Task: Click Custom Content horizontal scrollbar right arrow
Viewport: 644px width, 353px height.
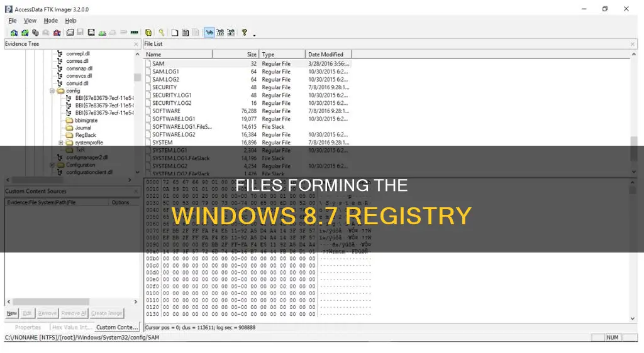Action: (x=136, y=301)
